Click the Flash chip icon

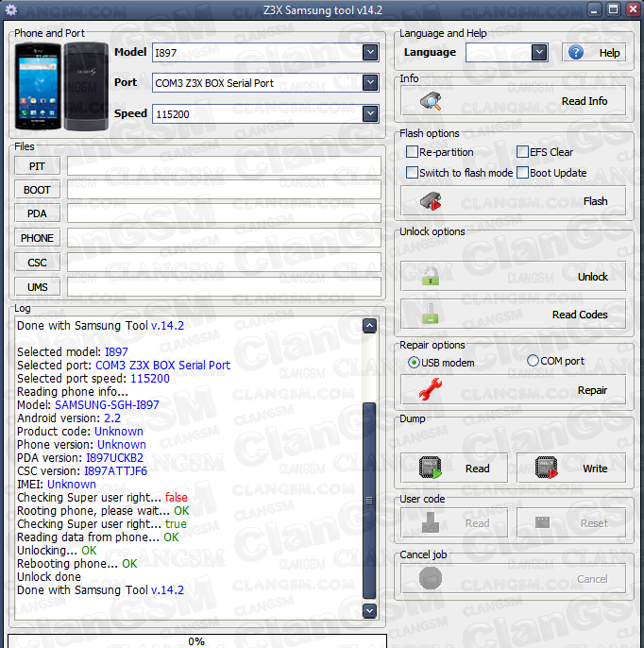[x=431, y=201]
